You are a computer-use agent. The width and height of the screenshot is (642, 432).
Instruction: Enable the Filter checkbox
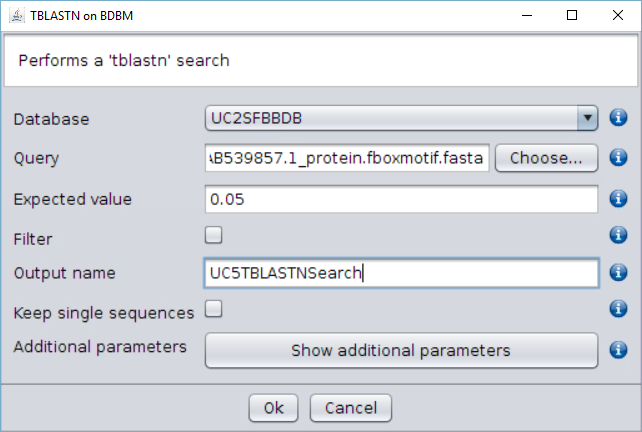click(213, 236)
